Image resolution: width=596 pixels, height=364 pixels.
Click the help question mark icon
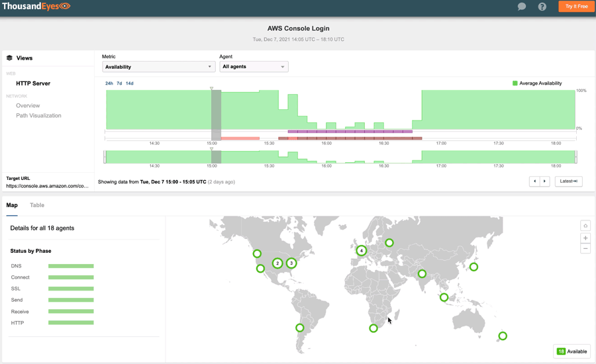[542, 7]
